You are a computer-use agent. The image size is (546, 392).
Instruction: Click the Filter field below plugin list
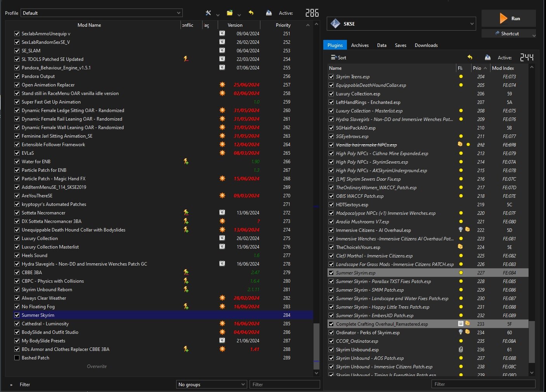pos(483,384)
